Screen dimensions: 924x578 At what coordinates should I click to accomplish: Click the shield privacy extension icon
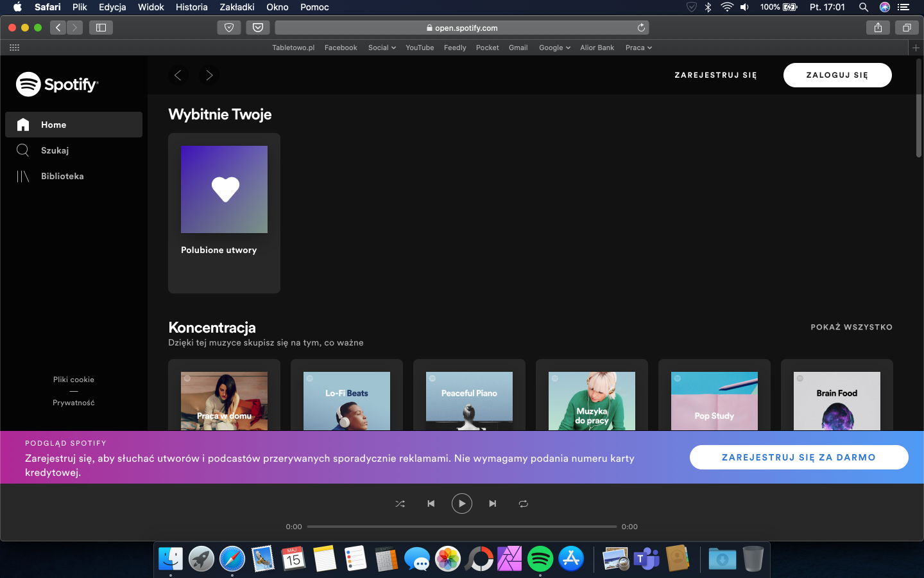pos(229,28)
